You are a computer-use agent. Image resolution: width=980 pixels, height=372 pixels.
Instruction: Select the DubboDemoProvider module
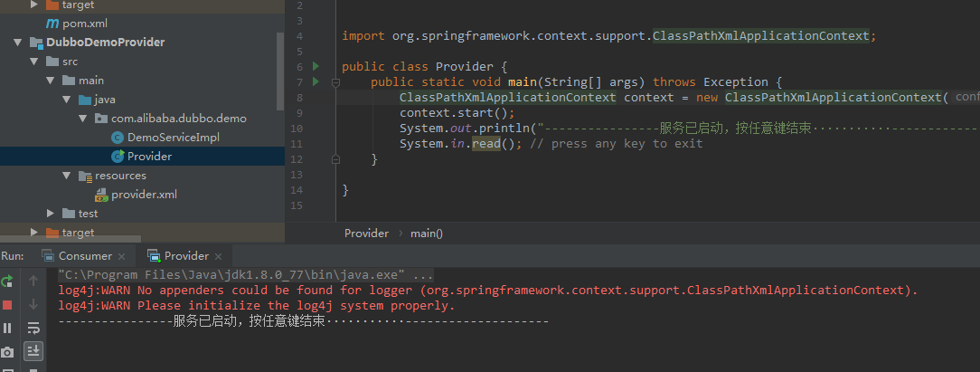106,43
